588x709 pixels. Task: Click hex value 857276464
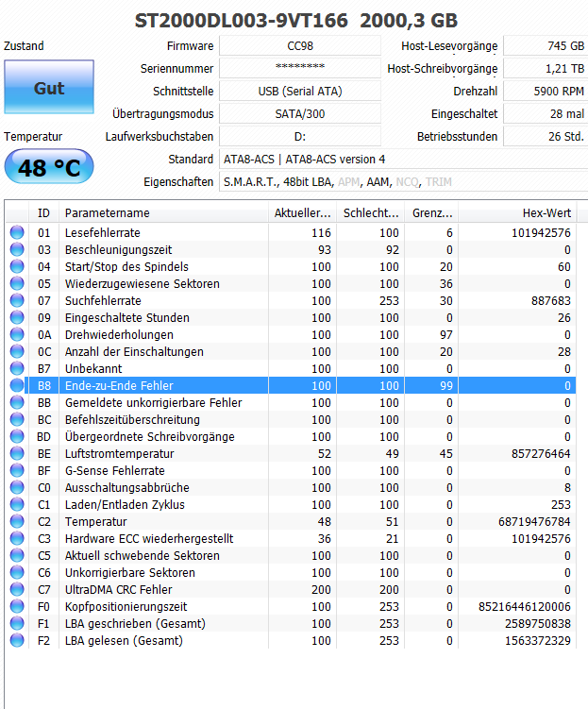(541, 453)
